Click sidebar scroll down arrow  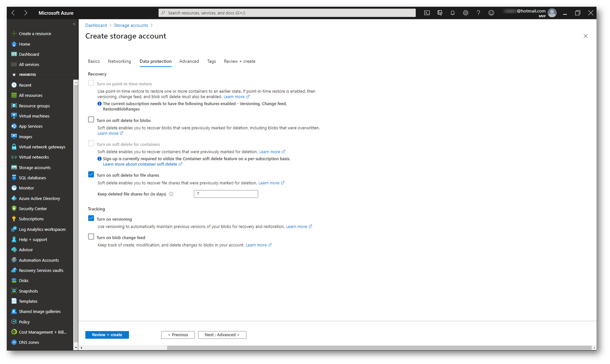76,348
